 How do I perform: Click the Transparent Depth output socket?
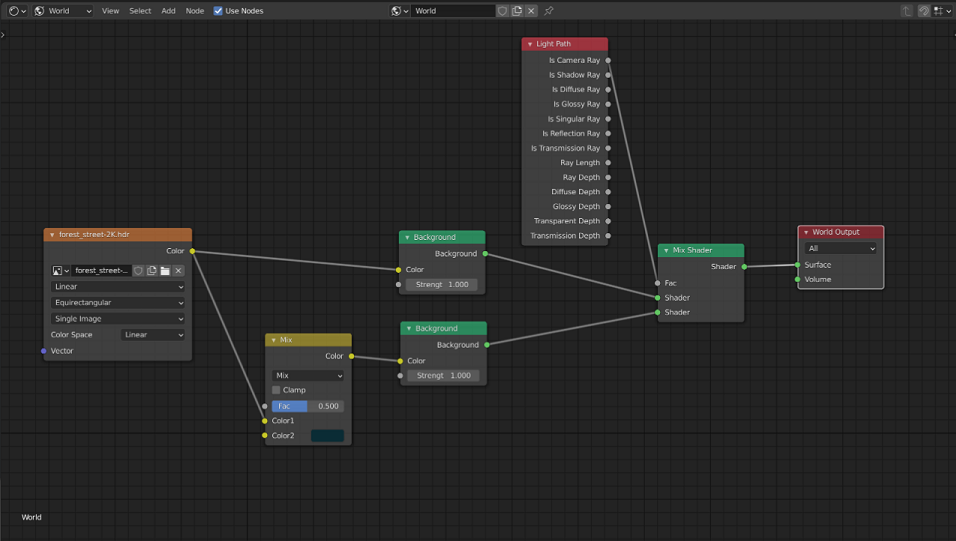click(x=608, y=221)
